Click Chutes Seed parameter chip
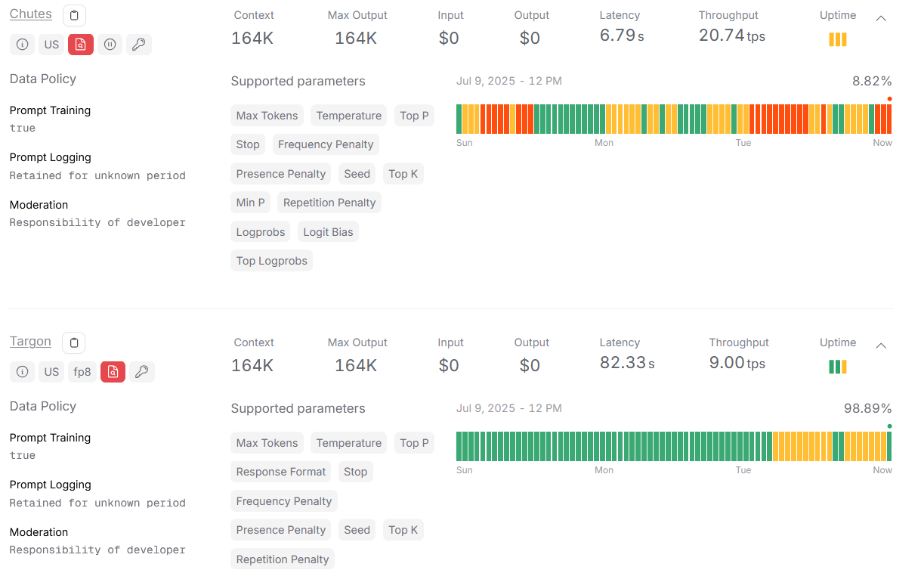 357,174
